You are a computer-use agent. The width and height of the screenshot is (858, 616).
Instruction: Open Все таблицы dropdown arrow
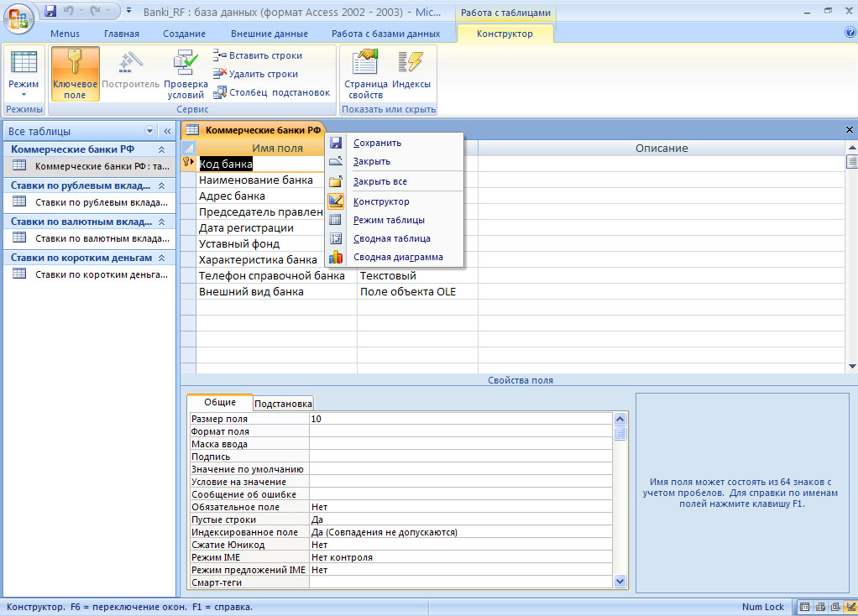[x=149, y=131]
